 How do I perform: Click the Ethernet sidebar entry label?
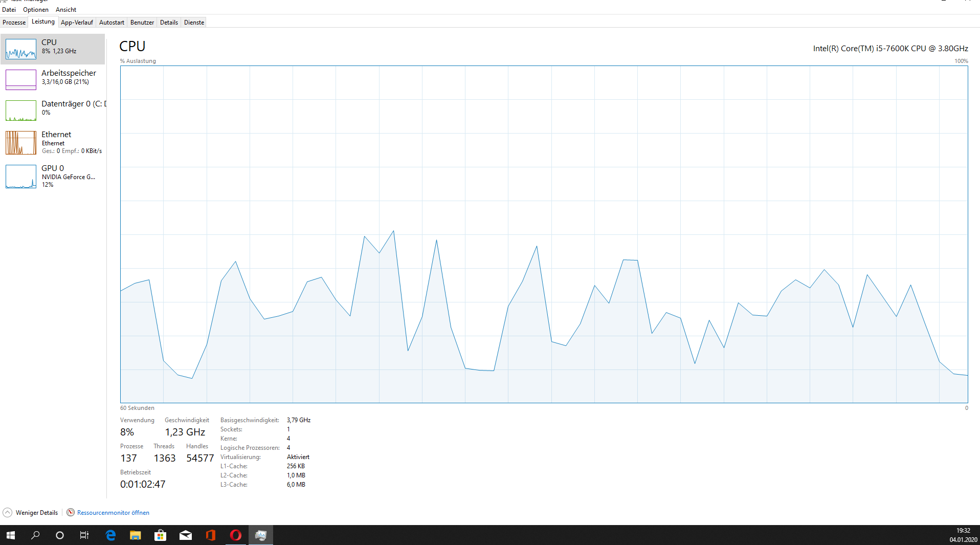tap(56, 135)
